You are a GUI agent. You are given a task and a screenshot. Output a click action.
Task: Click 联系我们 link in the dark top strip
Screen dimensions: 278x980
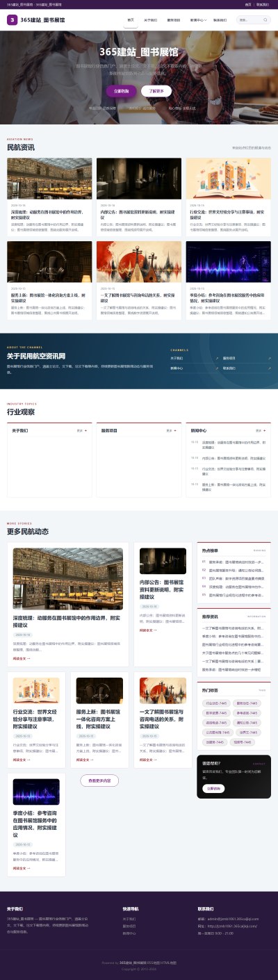click(263, 3)
